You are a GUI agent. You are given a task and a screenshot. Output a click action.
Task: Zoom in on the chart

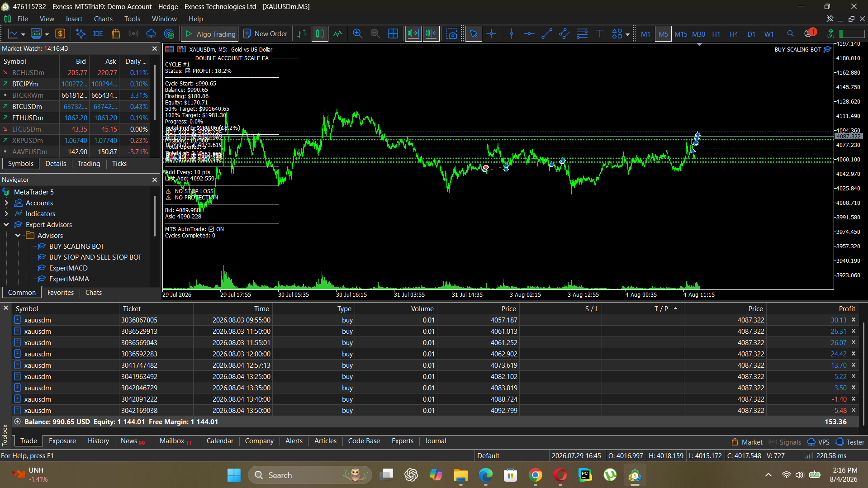pyautogui.click(x=358, y=33)
